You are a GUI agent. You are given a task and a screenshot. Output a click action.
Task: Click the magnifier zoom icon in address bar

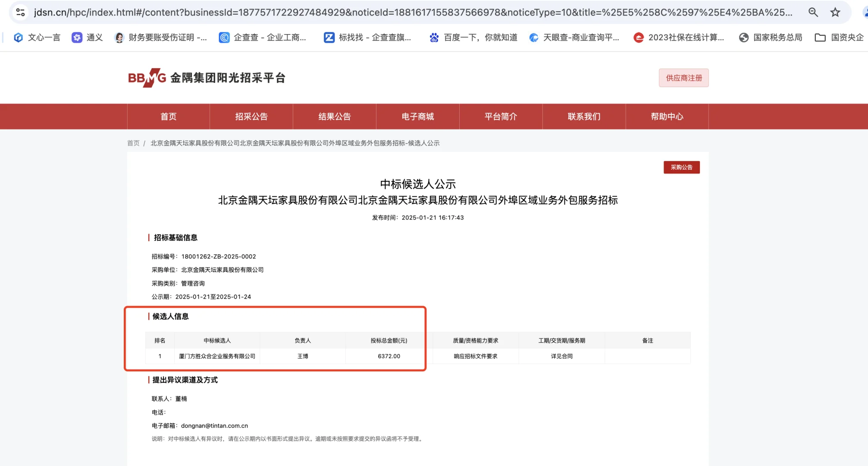813,13
